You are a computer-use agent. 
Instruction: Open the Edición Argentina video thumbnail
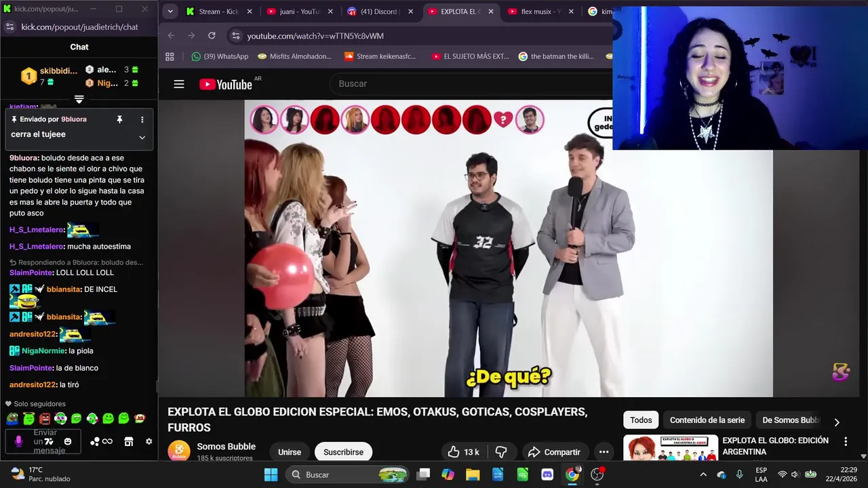click(x=671, y=449)
